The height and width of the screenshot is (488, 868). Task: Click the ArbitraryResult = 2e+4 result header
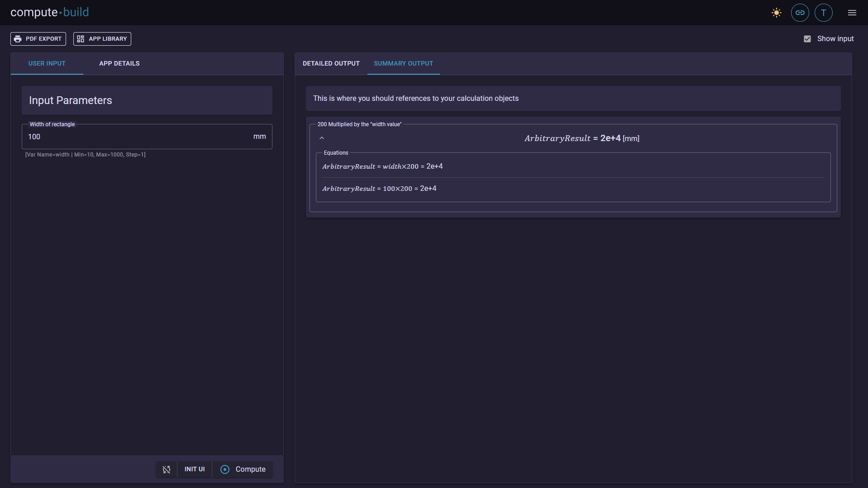coord(582,138)
